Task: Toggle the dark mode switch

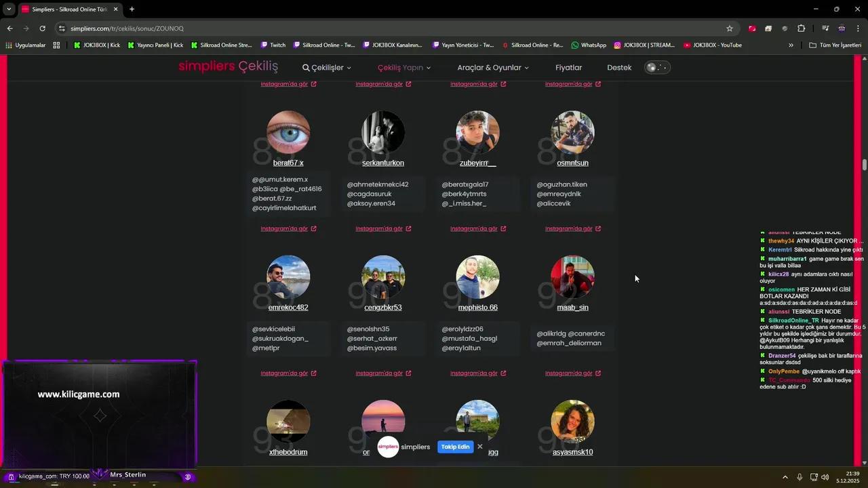Action: pyautogui.click(x=657, y=68)
